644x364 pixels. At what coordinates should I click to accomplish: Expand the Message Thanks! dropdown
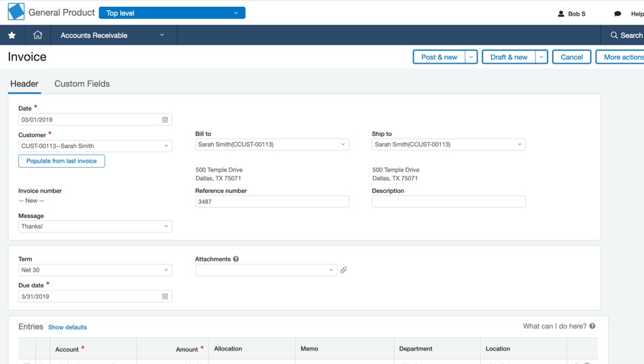click(95, 226)
